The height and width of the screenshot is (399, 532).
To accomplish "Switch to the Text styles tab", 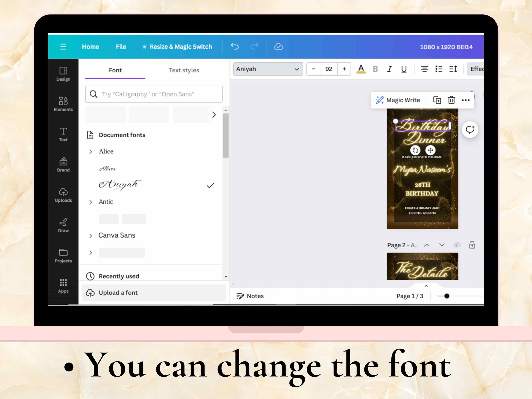I will (x=184, y=70).
